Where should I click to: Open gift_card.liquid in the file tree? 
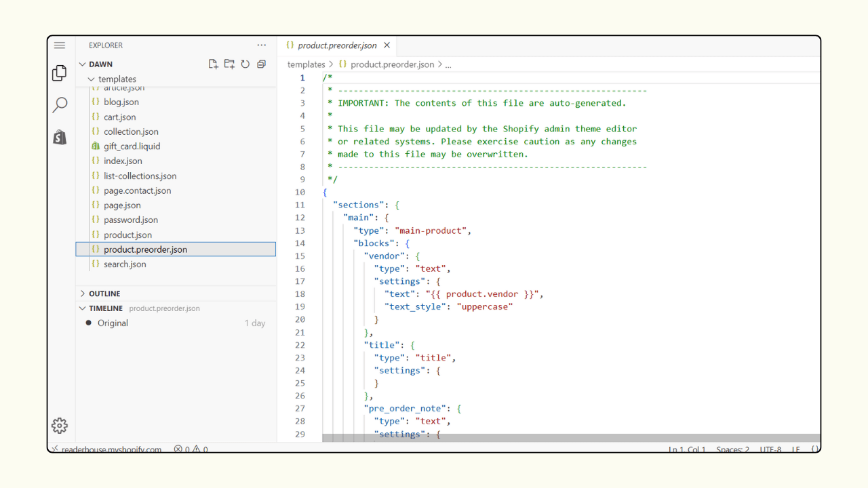tap(132, 146)
